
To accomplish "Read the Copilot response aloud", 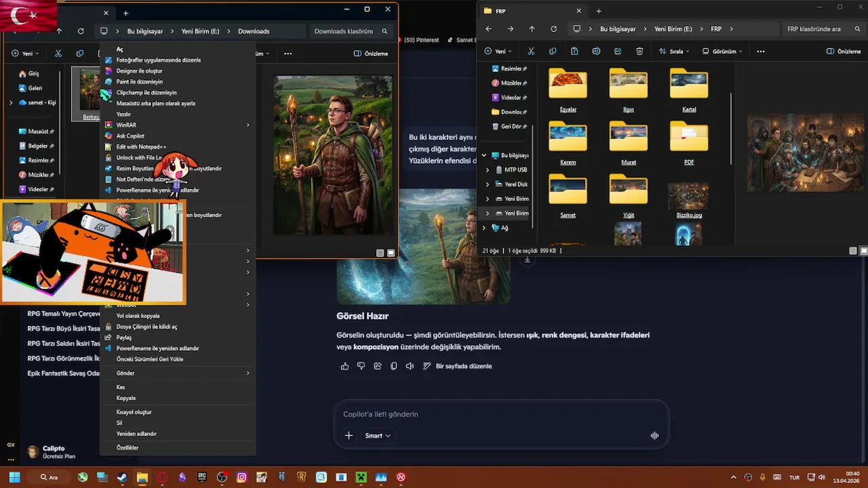I will (410, 366).
